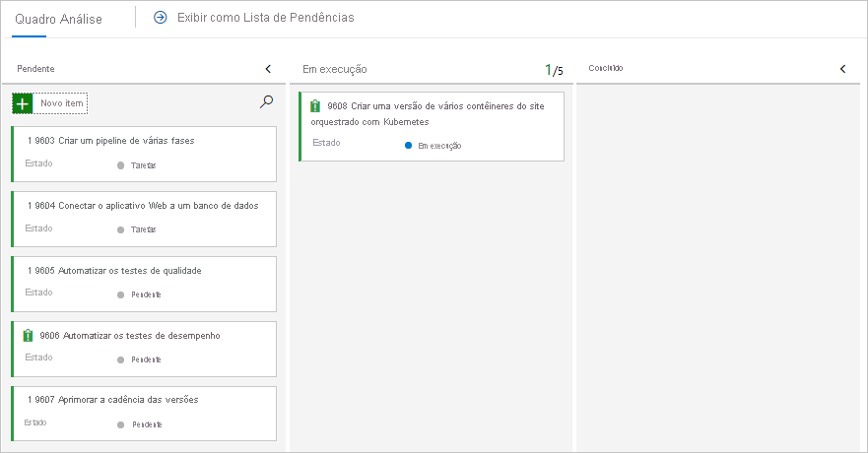Click the grey Pendente state dot on item 9607

click(121, 424)
